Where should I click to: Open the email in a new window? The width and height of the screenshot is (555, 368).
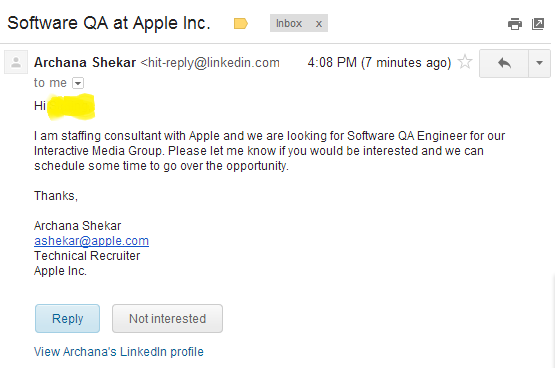[538, 24]
